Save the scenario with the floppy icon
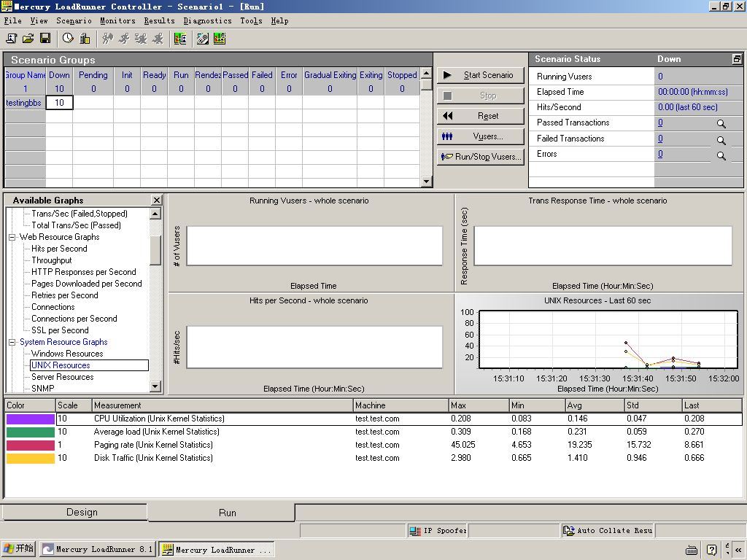The width and height of the screenshot is (747, 560). pos(45,39)
